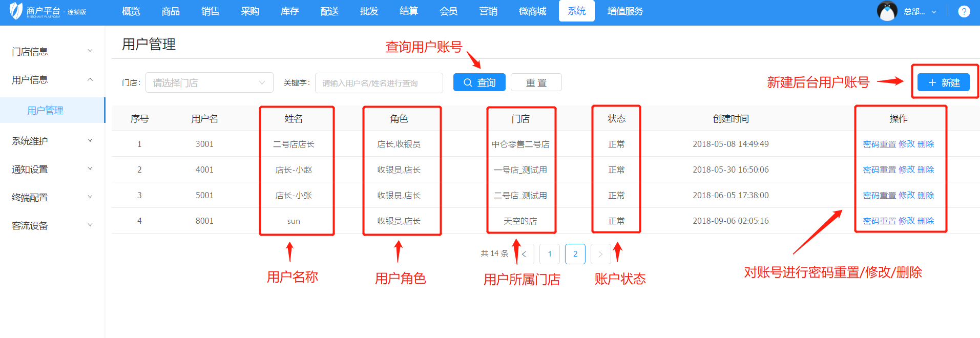This screenshot has width=980, height=338.
Task: Focus the keyword search input field
Action: (x=379, y=83)
